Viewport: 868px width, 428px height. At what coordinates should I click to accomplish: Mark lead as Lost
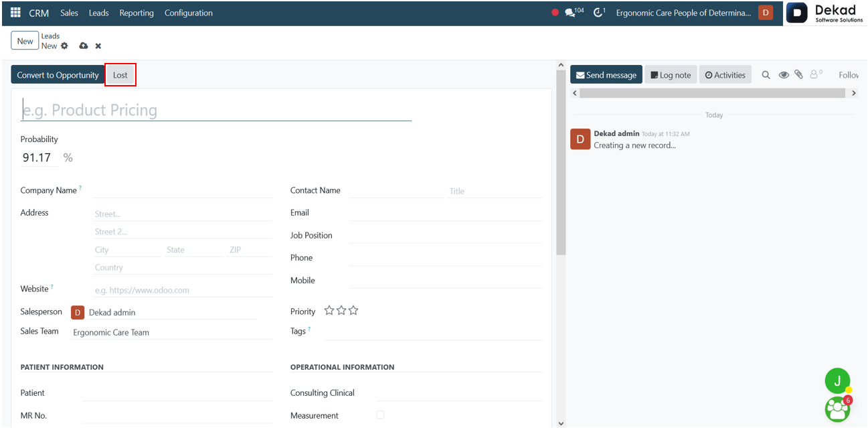tap(120, 75)
